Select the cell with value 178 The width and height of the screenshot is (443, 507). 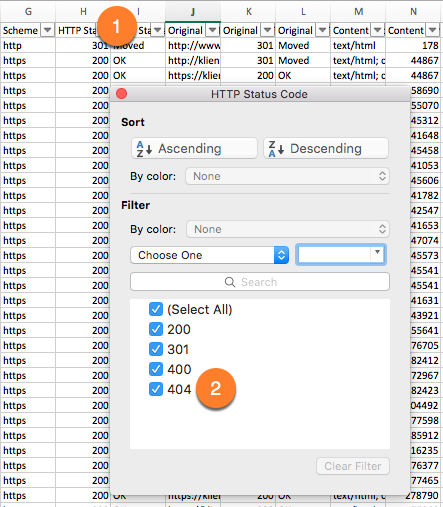click(x=413, y=45)
